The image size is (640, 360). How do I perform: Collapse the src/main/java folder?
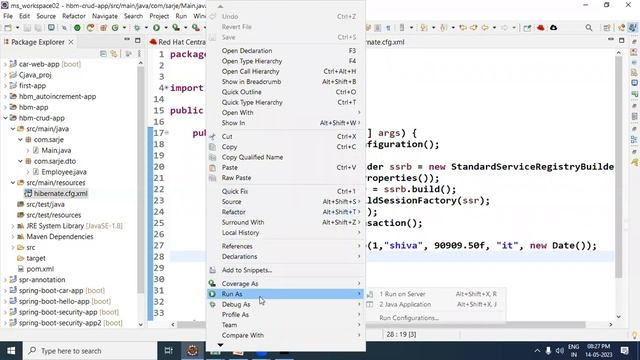[x=13, y=129]
